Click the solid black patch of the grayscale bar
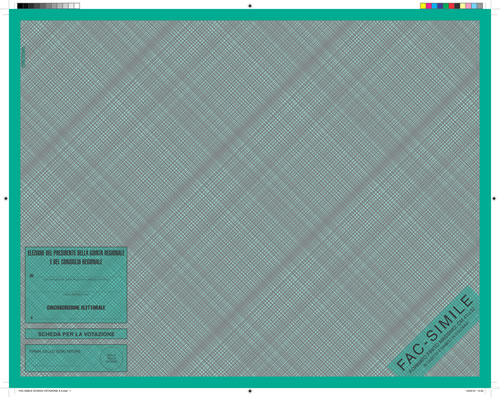The height and width of the screenshot is (397, 500). pos(20,6)
